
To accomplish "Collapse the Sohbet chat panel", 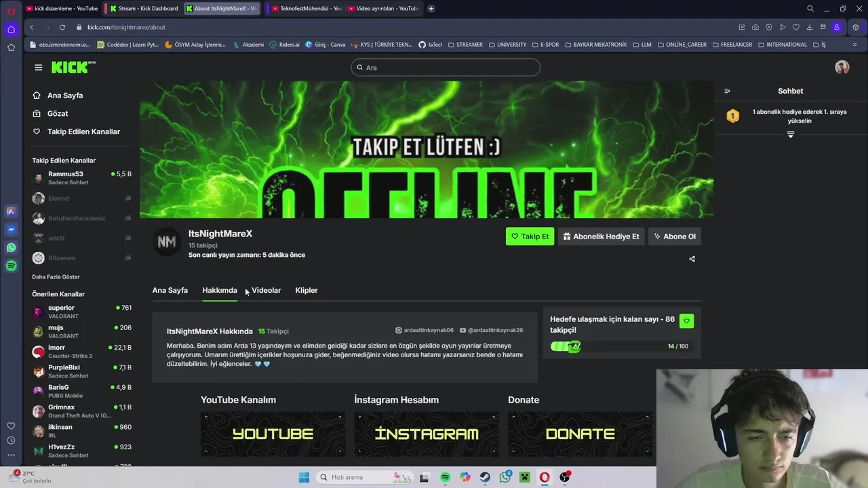I will click(727, 91).
